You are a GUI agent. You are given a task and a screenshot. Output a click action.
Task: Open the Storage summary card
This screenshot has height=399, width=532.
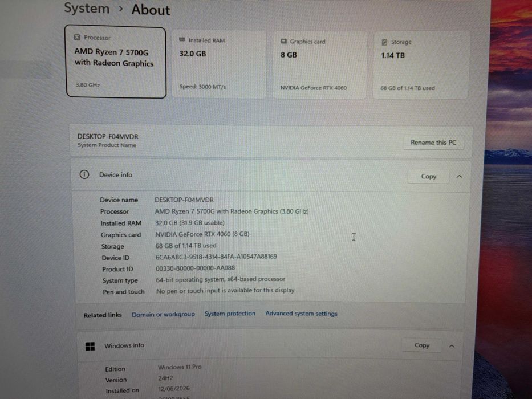click(x=421, y=65)
